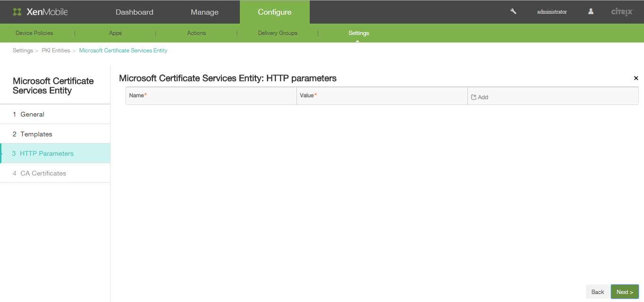This screenshot has height=302, width=644.
Task: Open the user profile icon
Action: pos(591,12)
